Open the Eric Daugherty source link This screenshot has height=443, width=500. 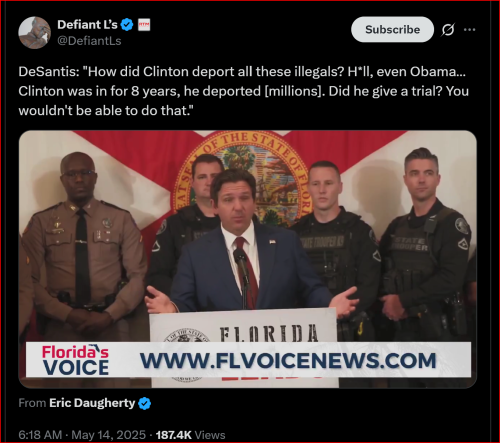[92, 403]
